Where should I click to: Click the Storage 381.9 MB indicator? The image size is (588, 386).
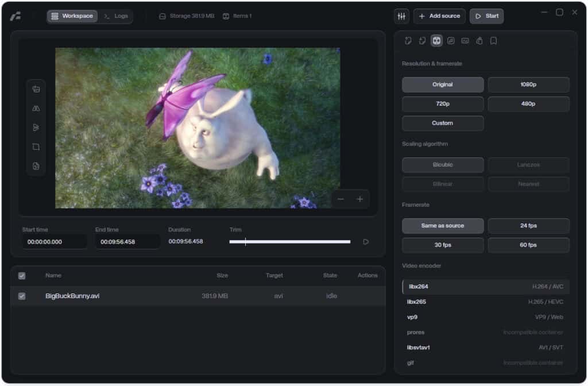coord(187,16)
